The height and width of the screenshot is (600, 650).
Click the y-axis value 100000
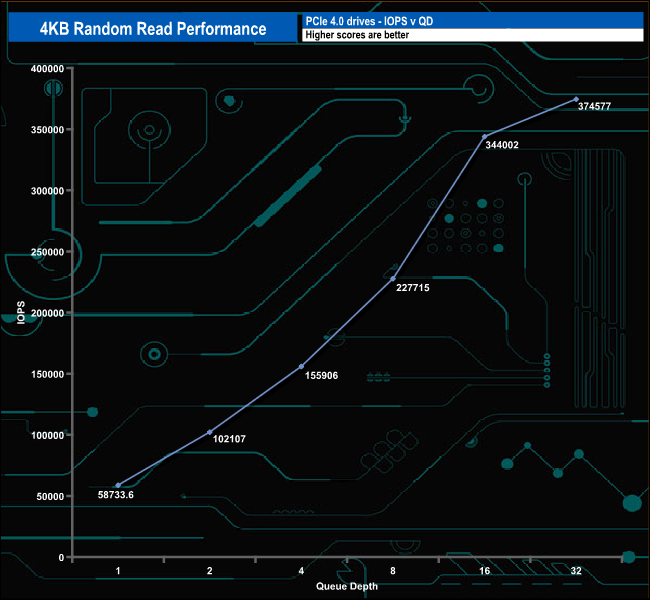click(47, 435)
